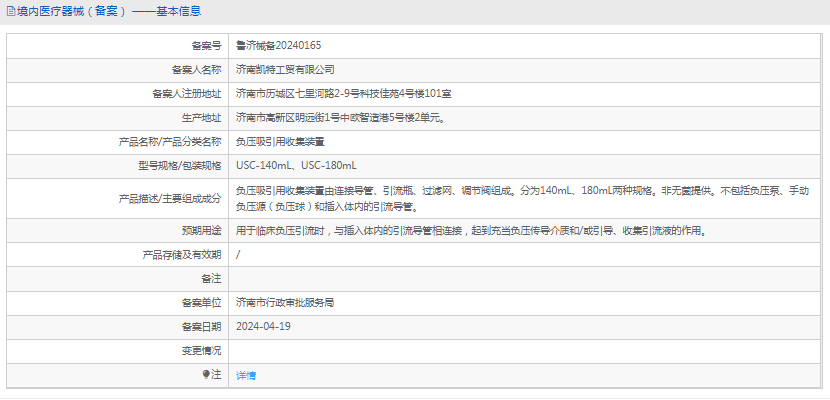Open the 详情 link
Screen dimensions: 830x400
pyautogui.click(x=246, y=376)
